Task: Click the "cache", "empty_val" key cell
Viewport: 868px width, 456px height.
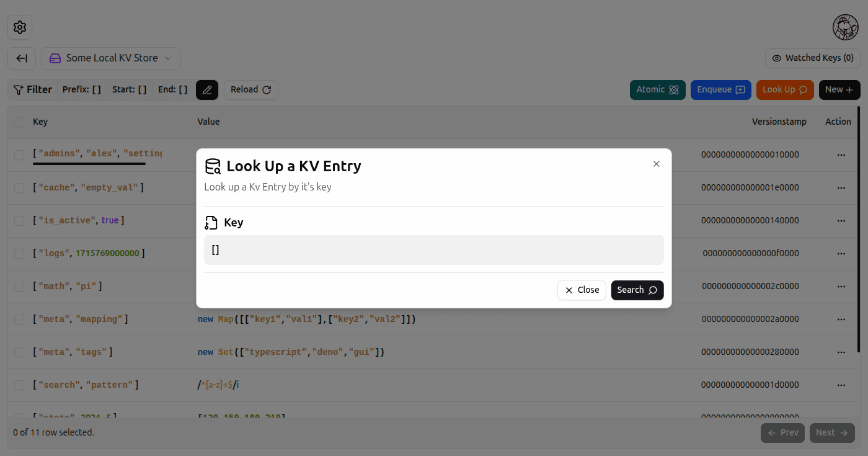Action: tap(88, 187)
